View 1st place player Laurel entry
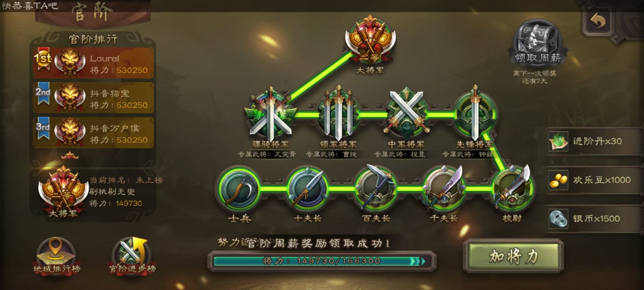 [x=93, y=63]
